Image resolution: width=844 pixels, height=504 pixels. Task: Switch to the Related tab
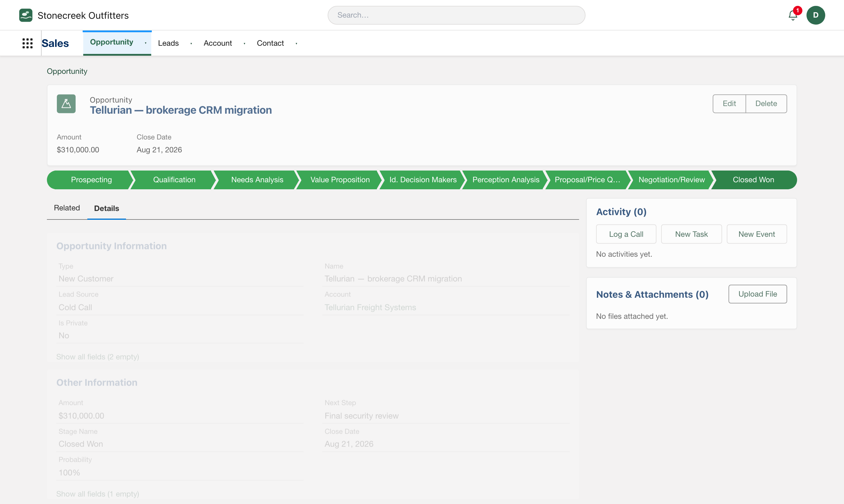click(x=67, y=208)
